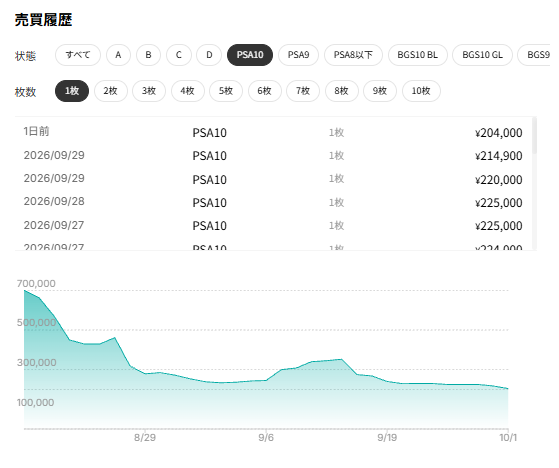Click the 状態 filter label
Viewport: 559px width, 468px height.
click(25, 56)
